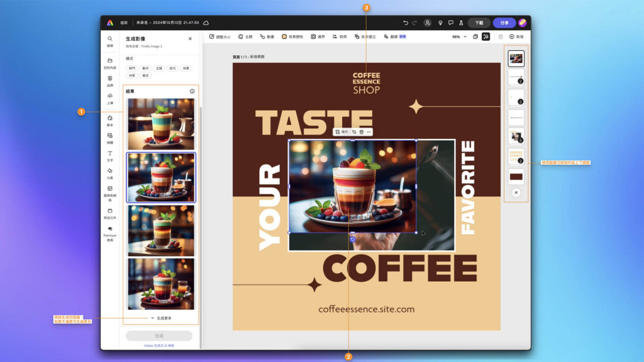This screenshot has height=362, width=644.
Task: Open the comments speech bubble icon
Action: pos(450,23)
